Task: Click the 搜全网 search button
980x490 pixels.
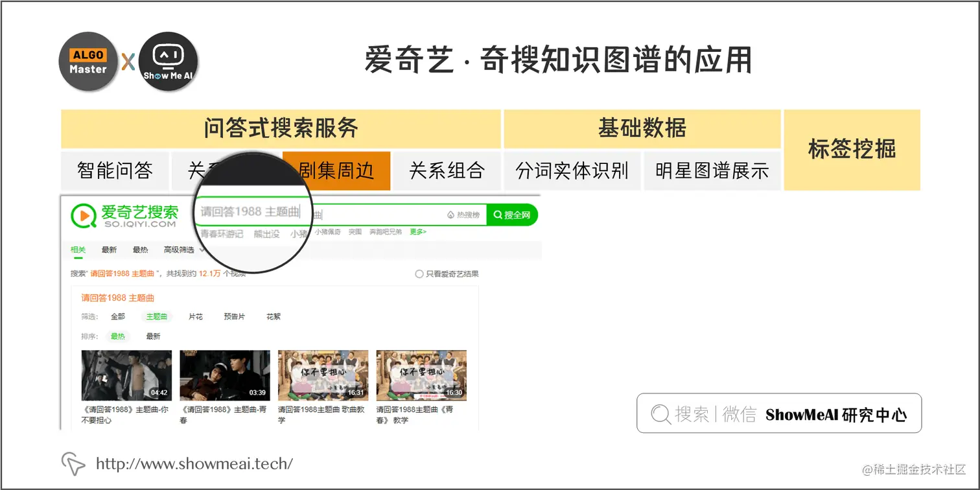Action: click(x=513, y=215)
